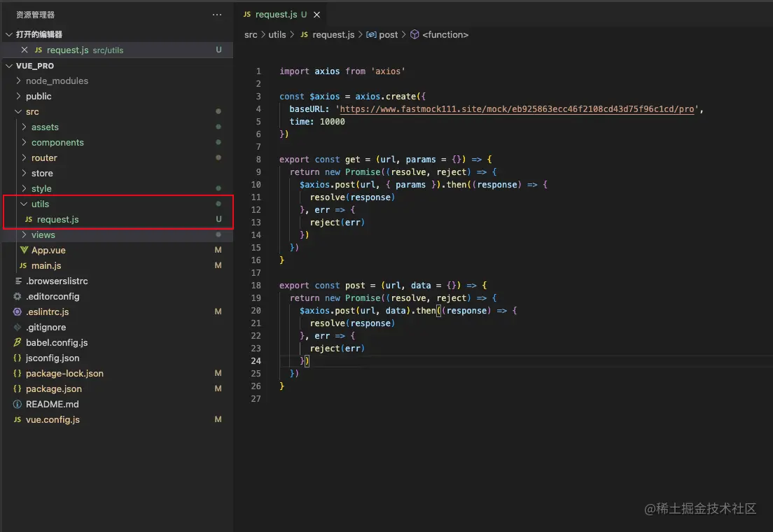
Task: Click the gear icon beside .editorconfig
Action: (x=18, y=296)
